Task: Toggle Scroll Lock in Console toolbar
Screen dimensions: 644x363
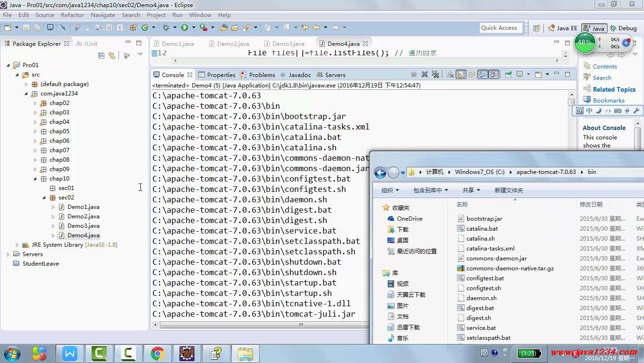Action: point(461,74)
